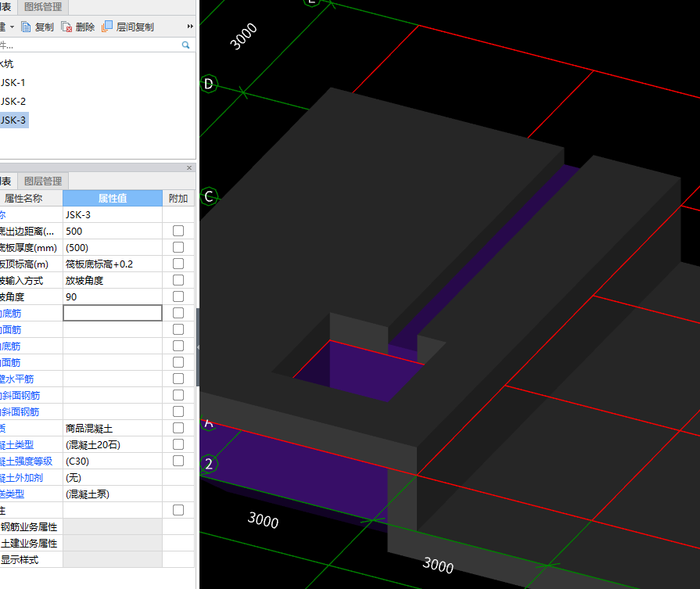This screenshot has width=700, height=589.
Task: Close the properties panel with the X
Action: [x=189, y=168]
